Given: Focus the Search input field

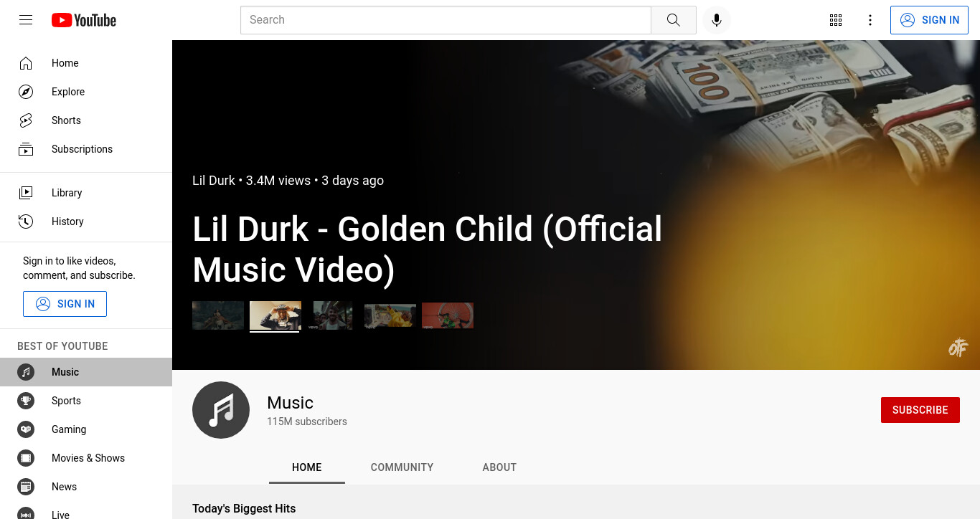Looking at the screenshot, I should [446, 20].
